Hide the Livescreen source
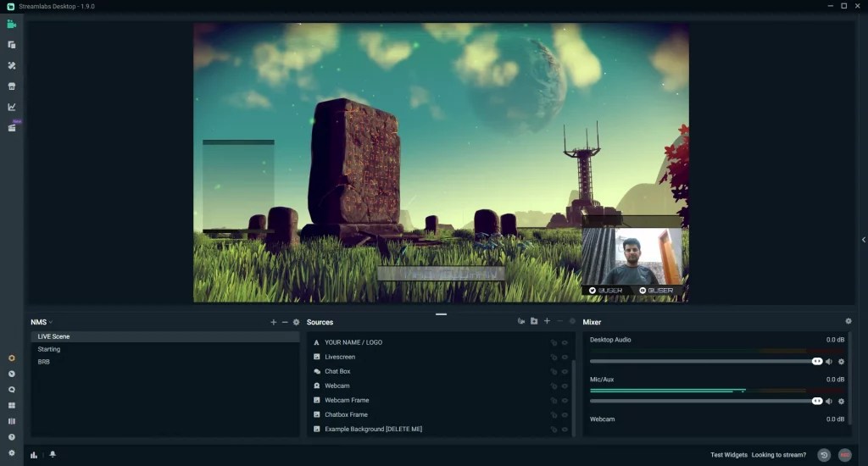 tap(565, 357)
